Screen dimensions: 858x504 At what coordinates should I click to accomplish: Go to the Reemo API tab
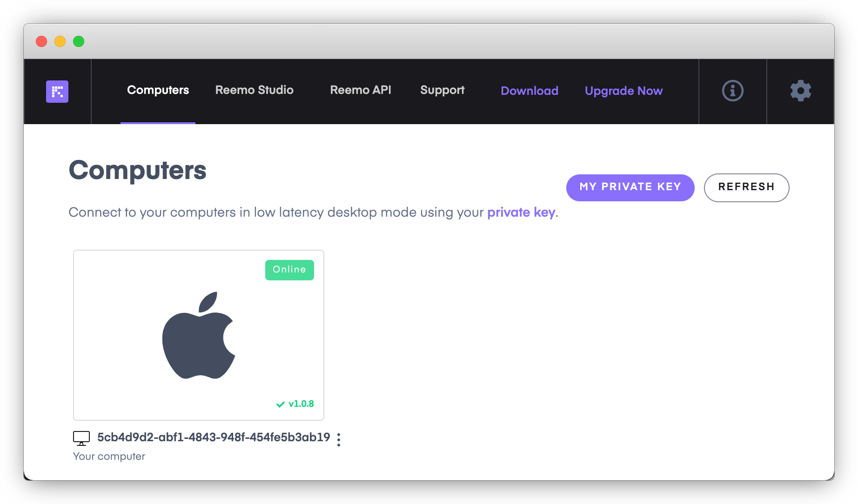pos(360,90)
